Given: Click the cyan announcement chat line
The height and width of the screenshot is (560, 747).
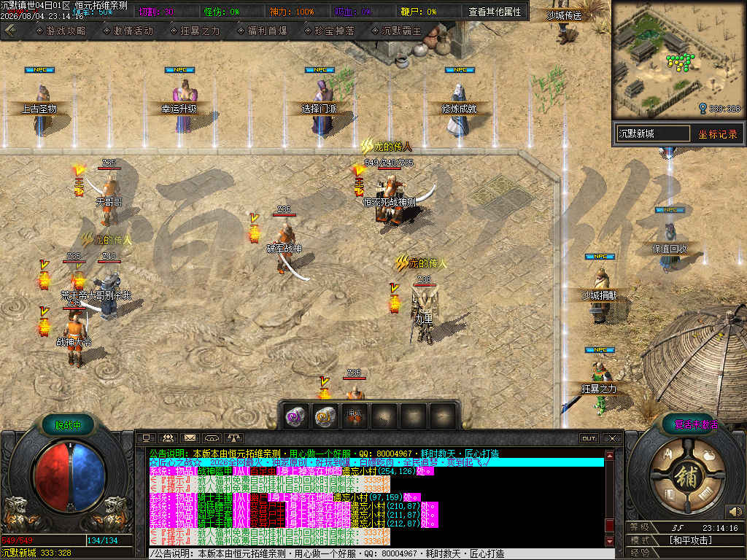Looking at the screenshot, I should coord(376,462).
